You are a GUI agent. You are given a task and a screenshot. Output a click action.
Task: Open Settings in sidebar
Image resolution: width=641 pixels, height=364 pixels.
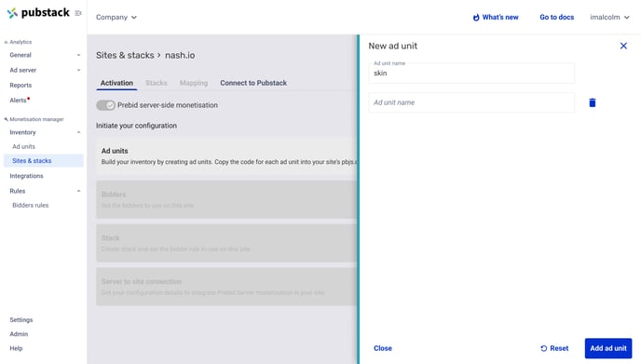click(21, 320)
